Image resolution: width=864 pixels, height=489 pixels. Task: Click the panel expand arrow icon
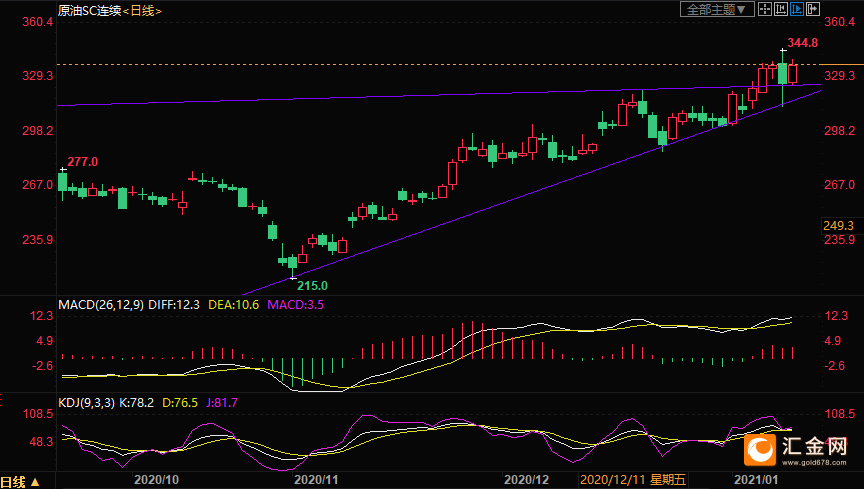813,9
